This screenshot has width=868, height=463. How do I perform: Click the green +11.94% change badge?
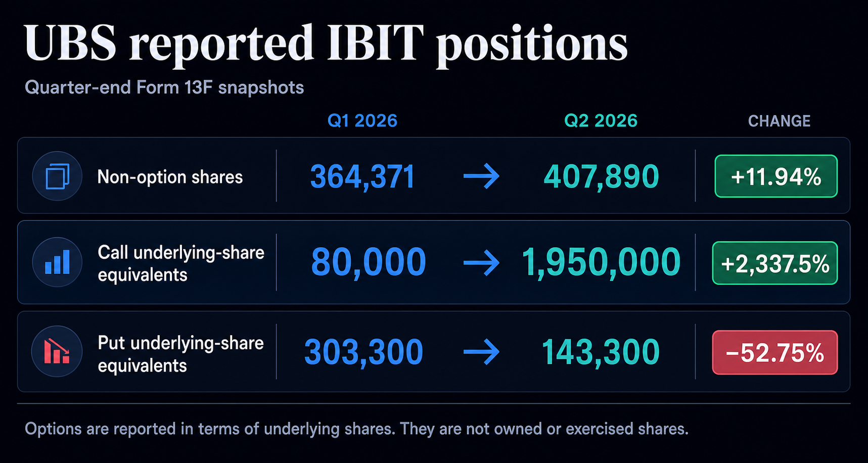pos(776,176)
